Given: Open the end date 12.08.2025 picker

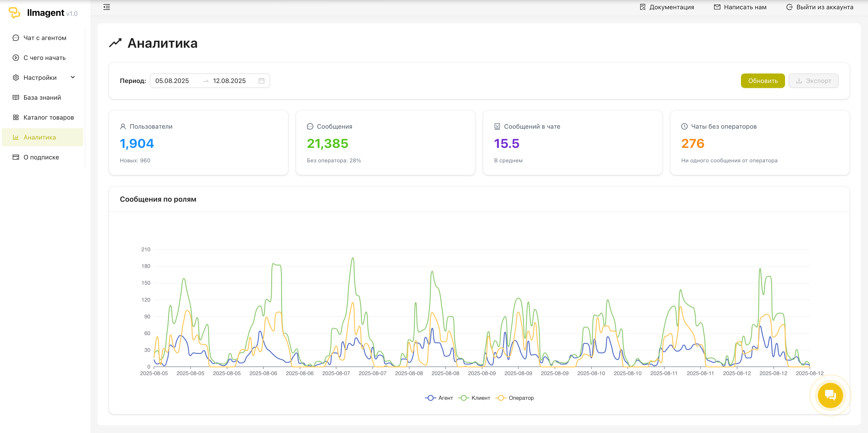Looking at the screenshot, I should [x=229, y=81].
